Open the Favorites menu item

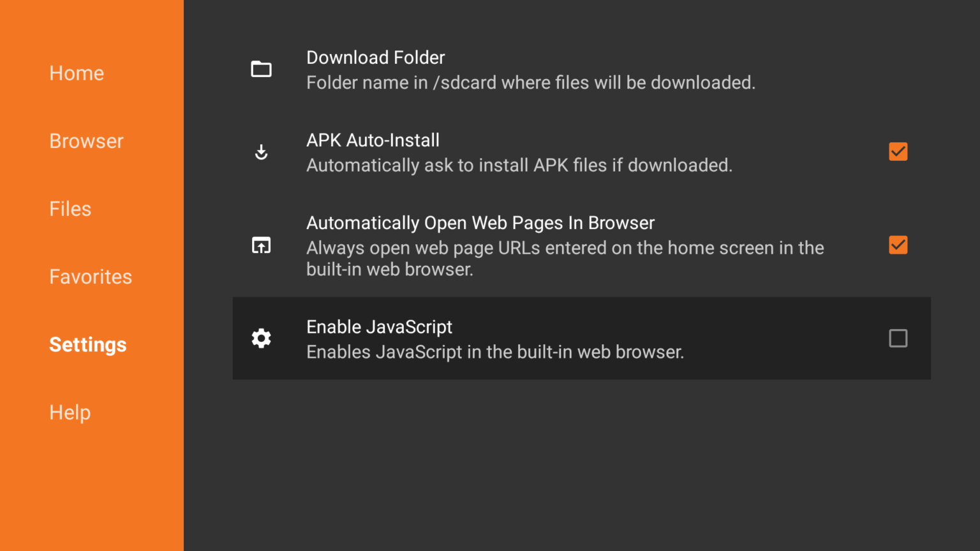pyautogui.click(x=91, y=277)
